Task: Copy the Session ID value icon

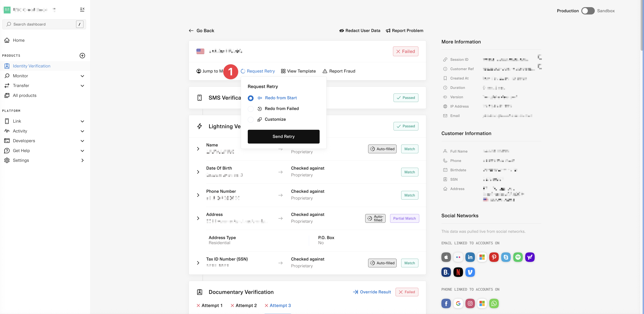Action: coord(539,57)
